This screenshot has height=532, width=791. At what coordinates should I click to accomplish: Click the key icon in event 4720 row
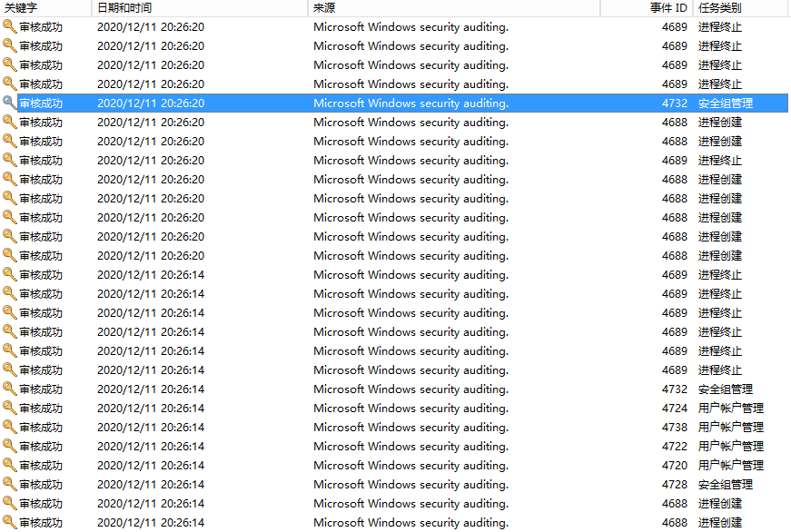10,465
